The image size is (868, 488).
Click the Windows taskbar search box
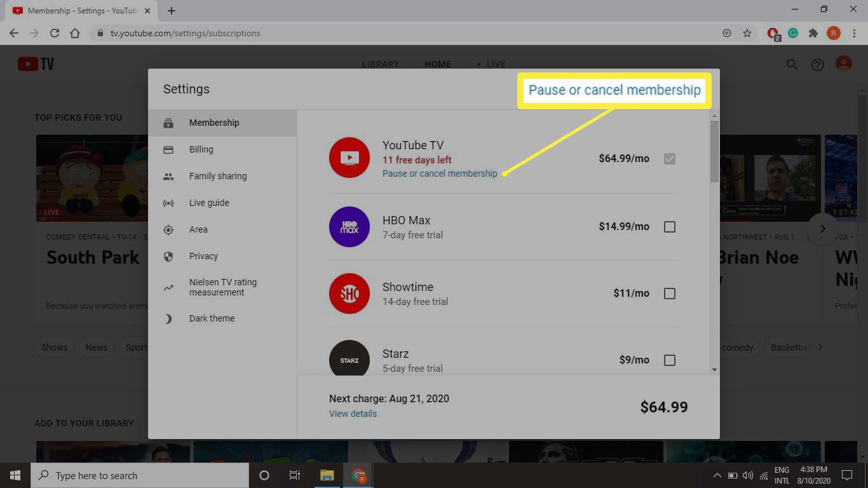pos(140,475)
